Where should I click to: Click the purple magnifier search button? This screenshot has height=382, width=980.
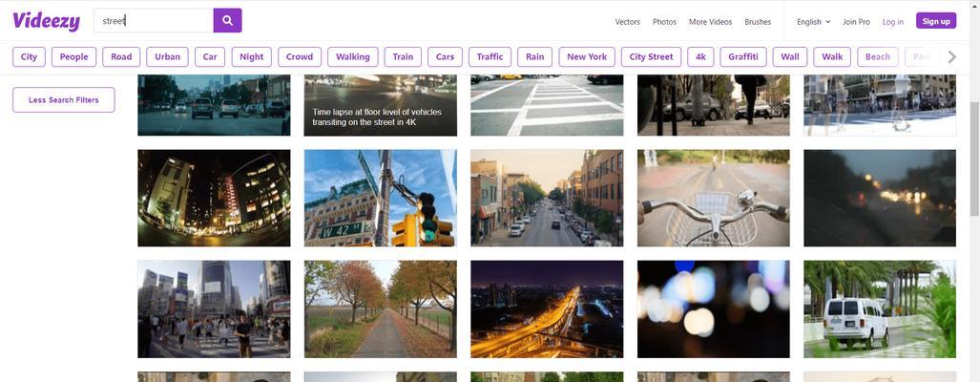coord(227,21)
